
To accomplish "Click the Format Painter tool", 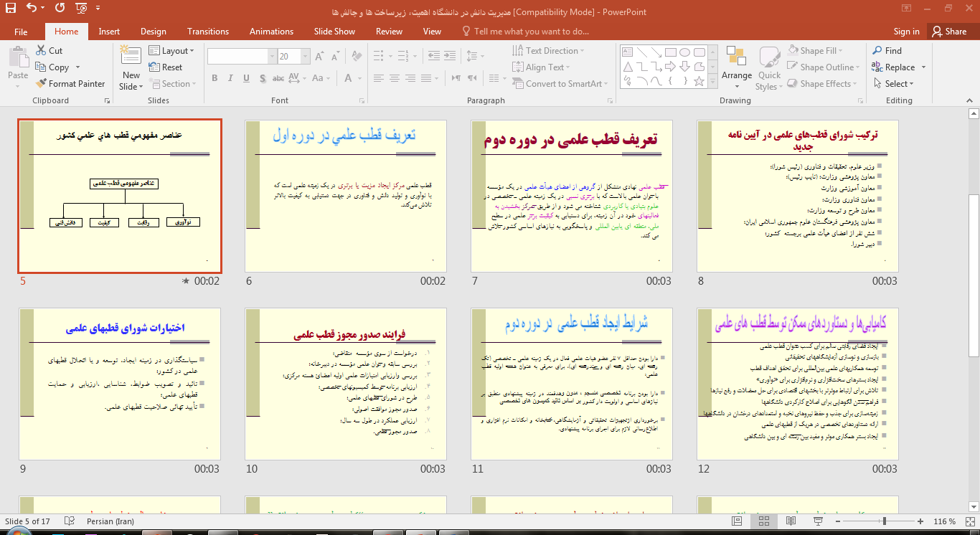I will 70,84.
